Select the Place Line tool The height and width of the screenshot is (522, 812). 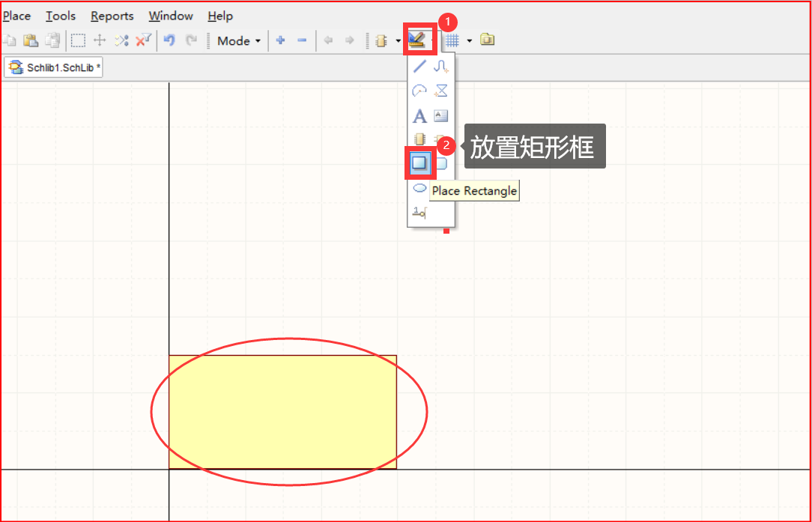click(419, 67)
